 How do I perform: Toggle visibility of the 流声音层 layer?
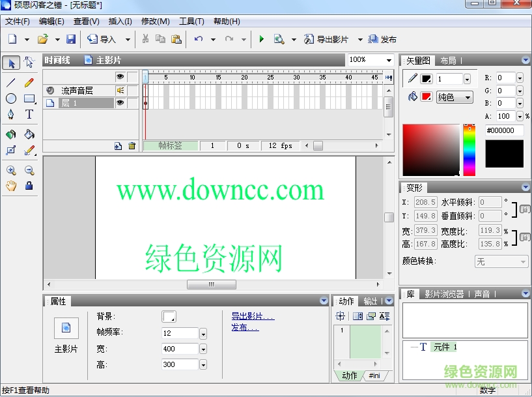pyautogui.click(x=120, y=90)
